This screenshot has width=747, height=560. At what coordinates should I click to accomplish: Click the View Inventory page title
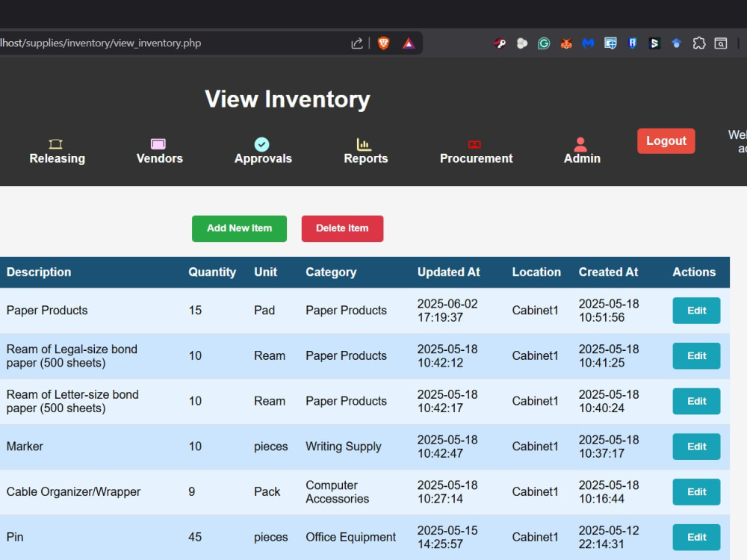tap(288, 99)
